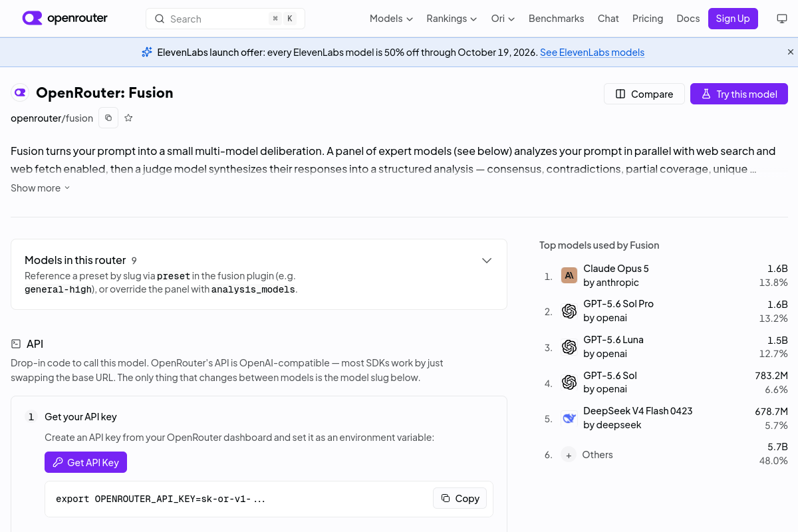798x532 pixels.
Task: Open the Rankings dropdown menu
Action: pos(452,19)
